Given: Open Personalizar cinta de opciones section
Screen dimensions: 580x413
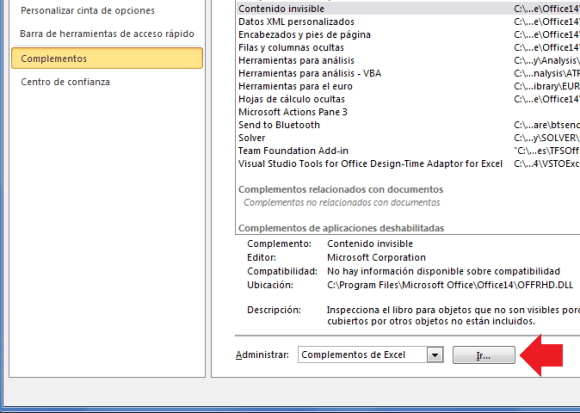Looking at the screenshot, I should pos(88,11).
